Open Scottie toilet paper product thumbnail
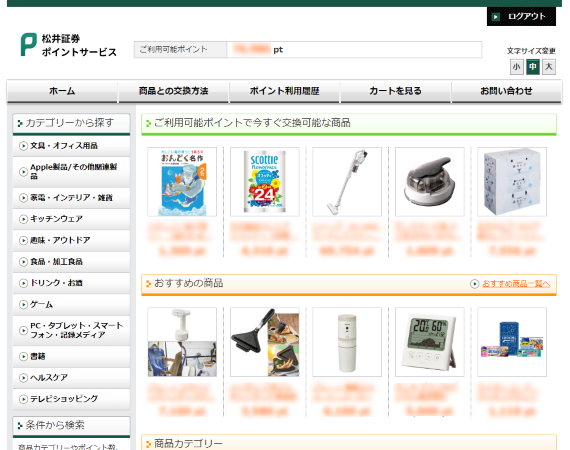Image resolution: width=570 pixels, height=450 pixels. point(265,182)
